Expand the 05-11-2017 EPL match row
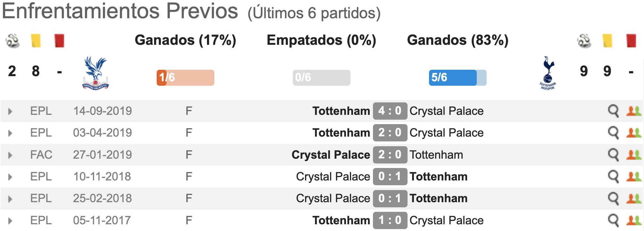 pos(10,221)
